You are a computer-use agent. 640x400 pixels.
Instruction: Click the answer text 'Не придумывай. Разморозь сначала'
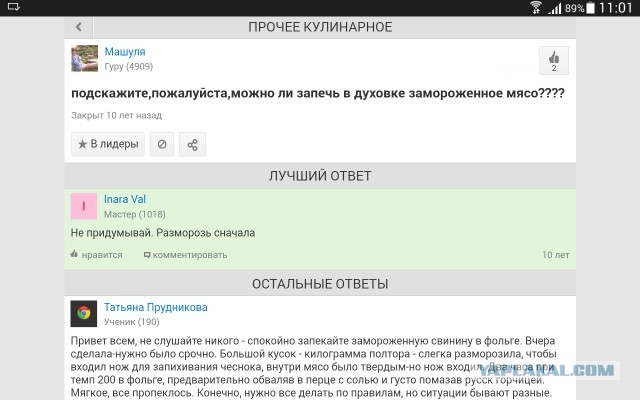[163, 233]
